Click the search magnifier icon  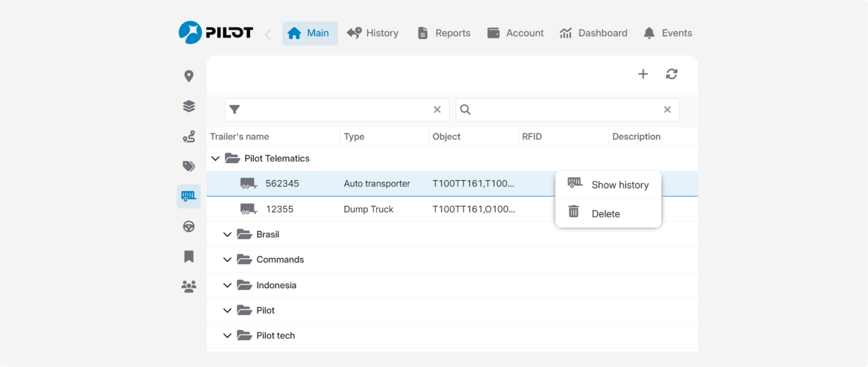point(465,110)
